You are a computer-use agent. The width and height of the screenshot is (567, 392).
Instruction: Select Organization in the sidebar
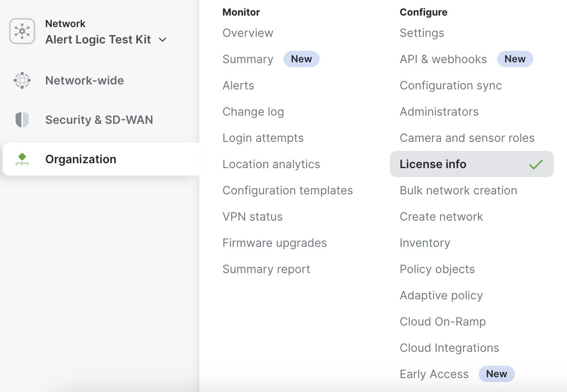click(81, 159)
